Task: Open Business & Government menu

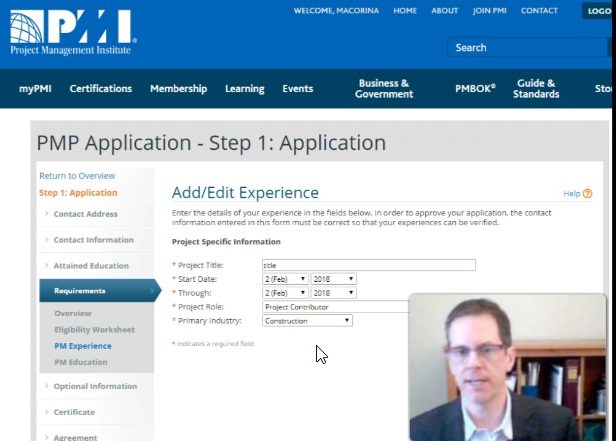Action: coord(384,89)
